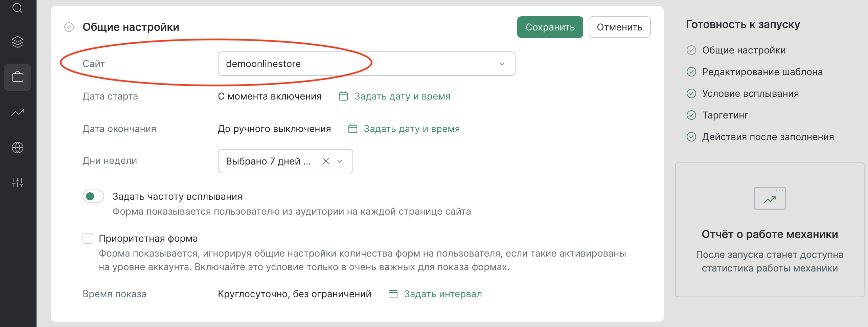Go to Общие настройки in readiness list
The image size is (868, 327).
pos(744,50)
